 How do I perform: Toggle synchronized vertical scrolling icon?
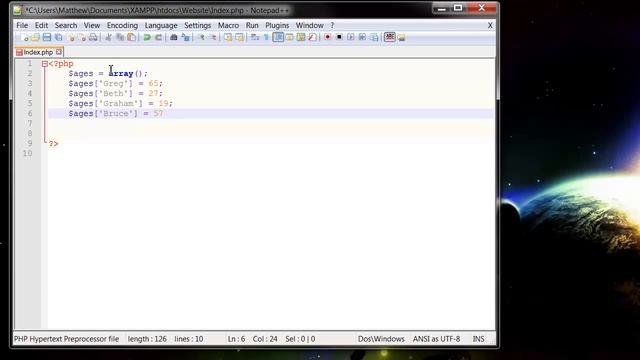click(228, 38)
